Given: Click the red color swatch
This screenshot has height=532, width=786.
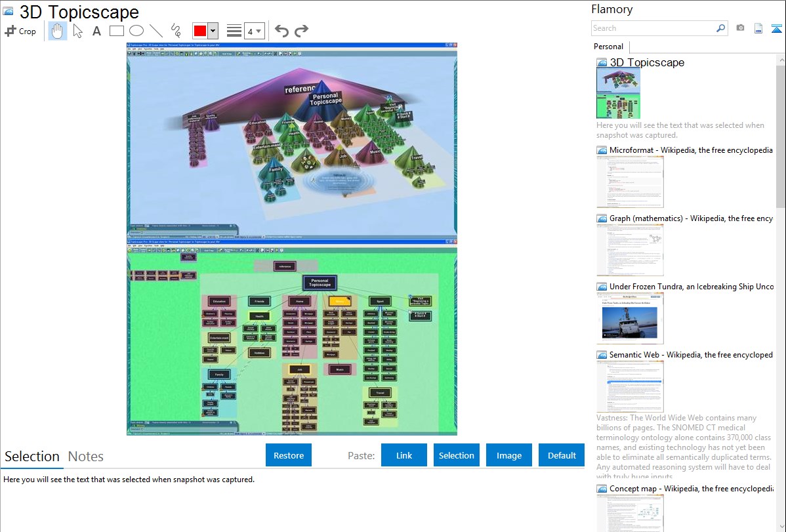Looking at the screenshot, I should 200,31.
